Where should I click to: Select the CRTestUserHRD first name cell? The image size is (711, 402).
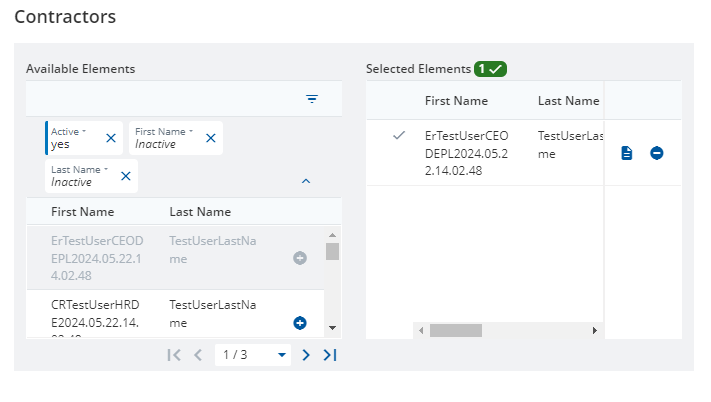pos(95,317)
